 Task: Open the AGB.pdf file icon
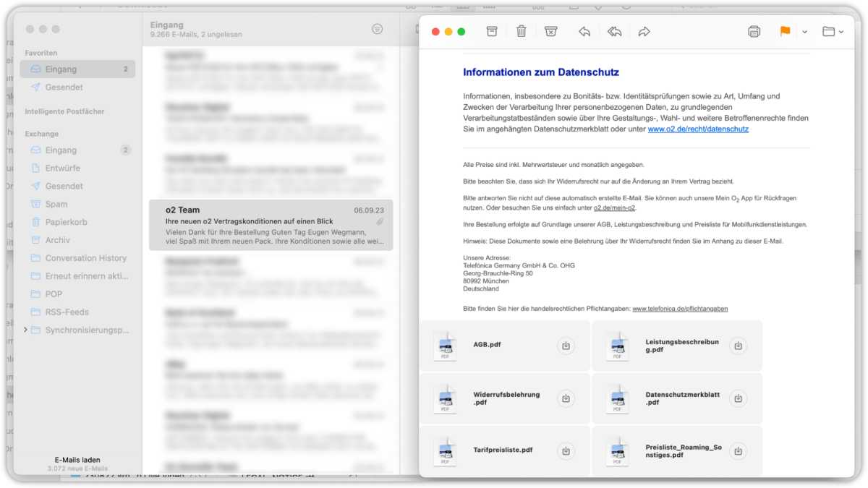pyautogui.click(x=446, y=346)
